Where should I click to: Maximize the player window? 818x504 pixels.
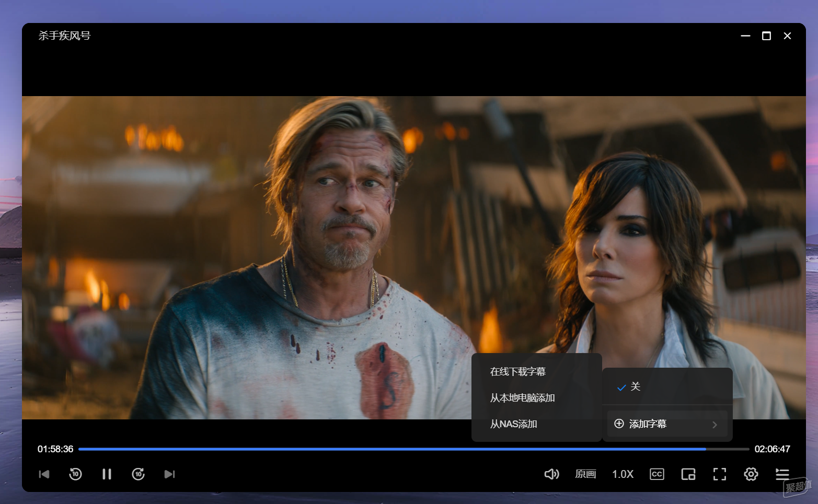[767, 36]
